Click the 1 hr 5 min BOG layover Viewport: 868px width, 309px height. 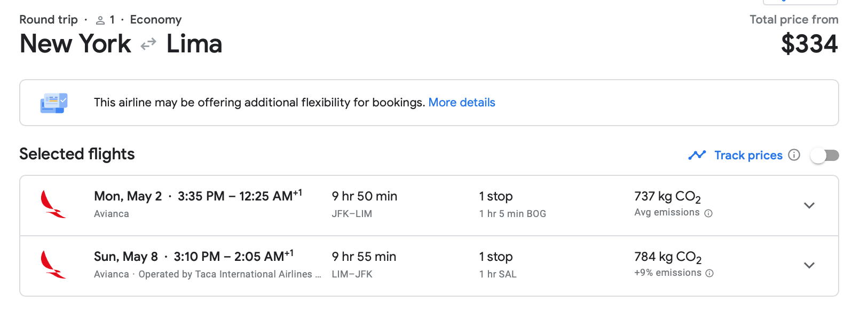pos(512,214)
